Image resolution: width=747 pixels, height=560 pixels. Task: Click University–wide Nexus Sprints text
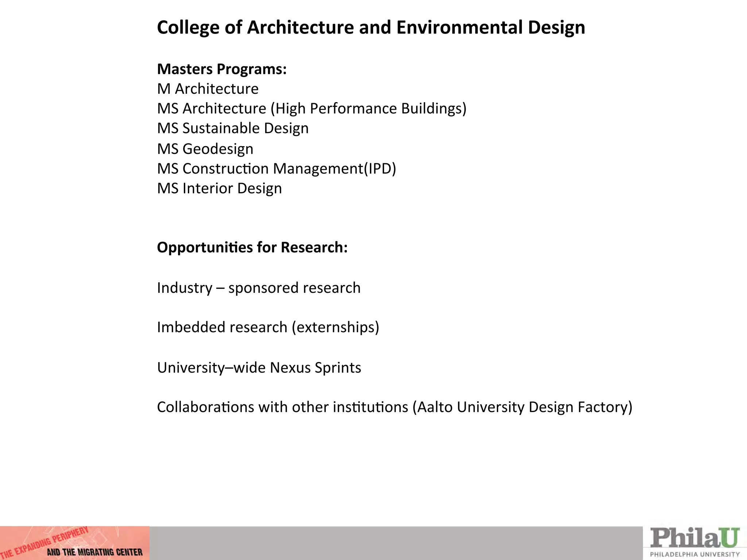click(259, 367)
